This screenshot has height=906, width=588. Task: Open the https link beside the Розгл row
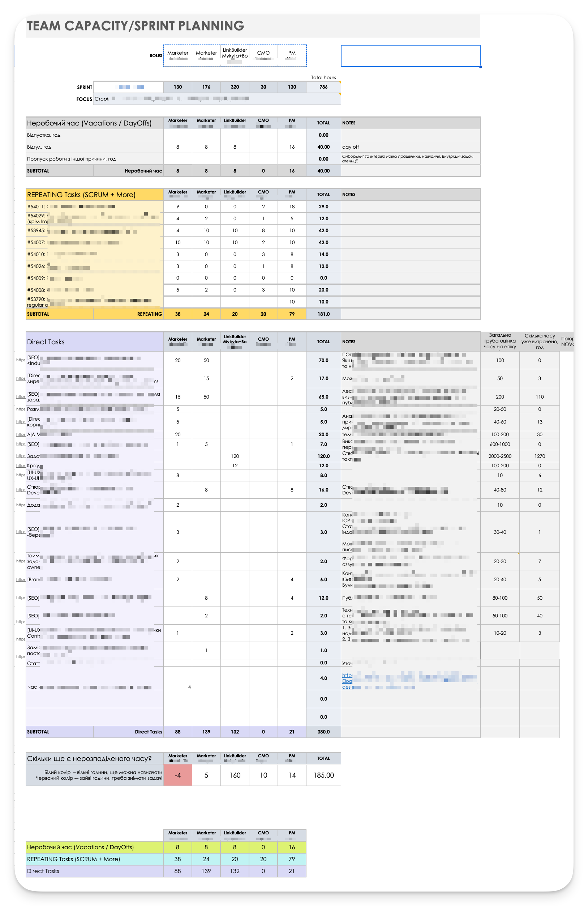pos(21,409)
